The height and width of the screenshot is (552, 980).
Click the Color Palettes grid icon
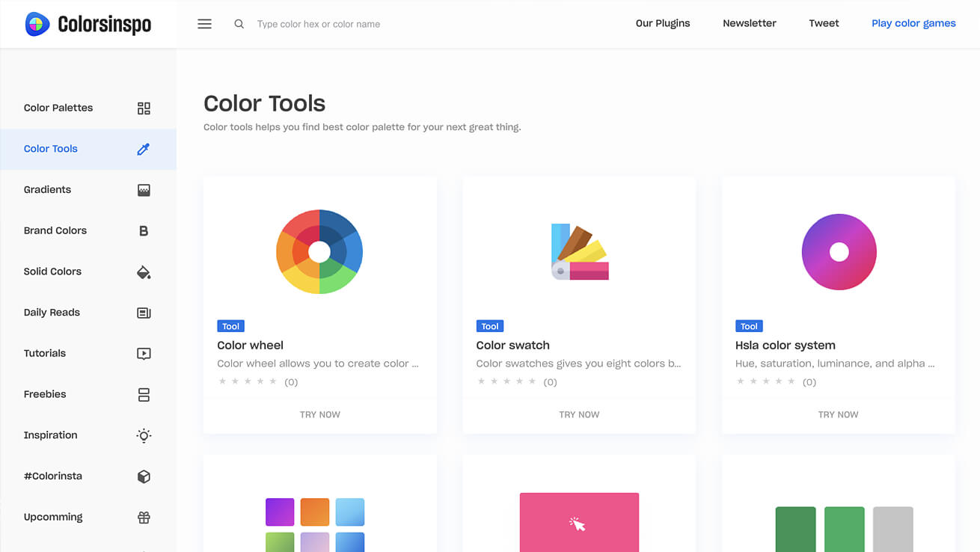click(x=144, y=108)
